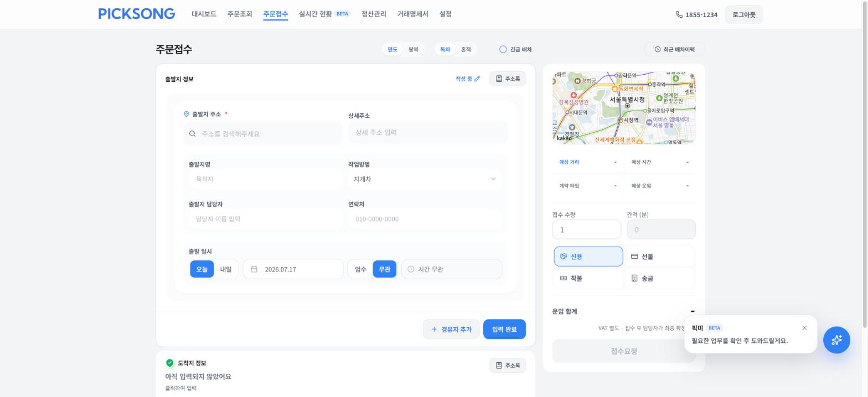Click the 작성 중 status text
This screenshot has height=397, width=868.
pyautogui.click(x=464, y=79)
